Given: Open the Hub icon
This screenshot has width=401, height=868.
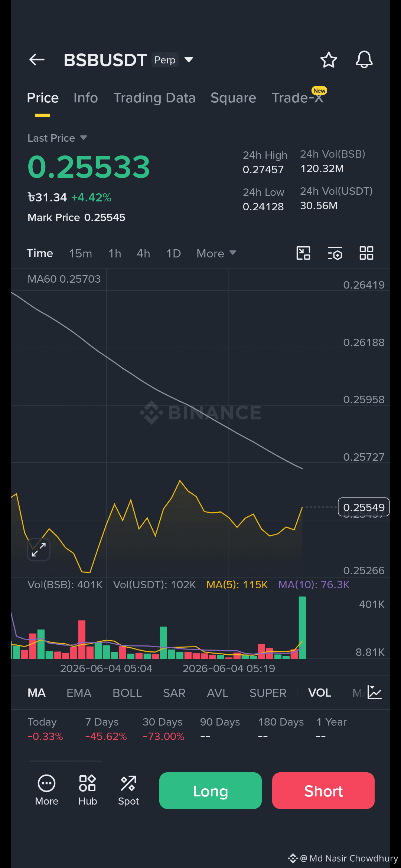Looking at the screenshot, I should 88,790.
